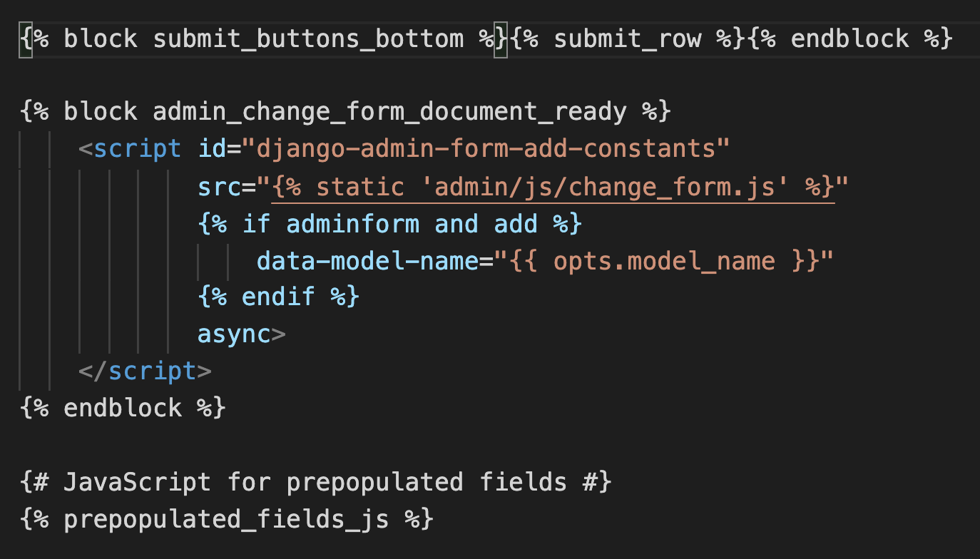Click the 'JavaScript for prepopulated fields' comment
This screenshot has width=980, height=559.
click(316, 483)
